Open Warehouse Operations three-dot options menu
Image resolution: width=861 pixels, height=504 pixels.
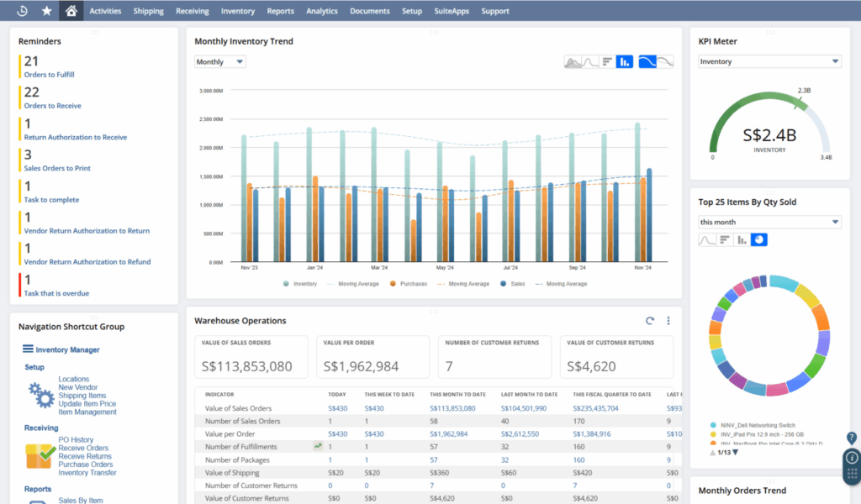point(668,321)
